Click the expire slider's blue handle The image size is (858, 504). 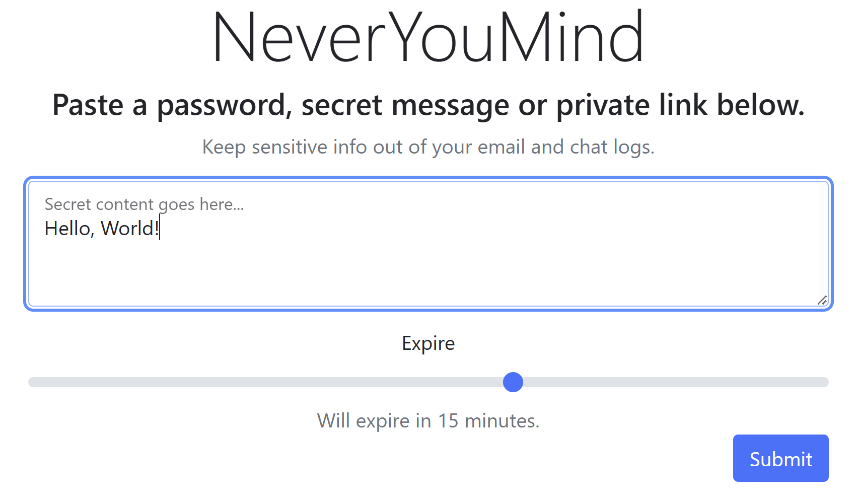[513, 382]
